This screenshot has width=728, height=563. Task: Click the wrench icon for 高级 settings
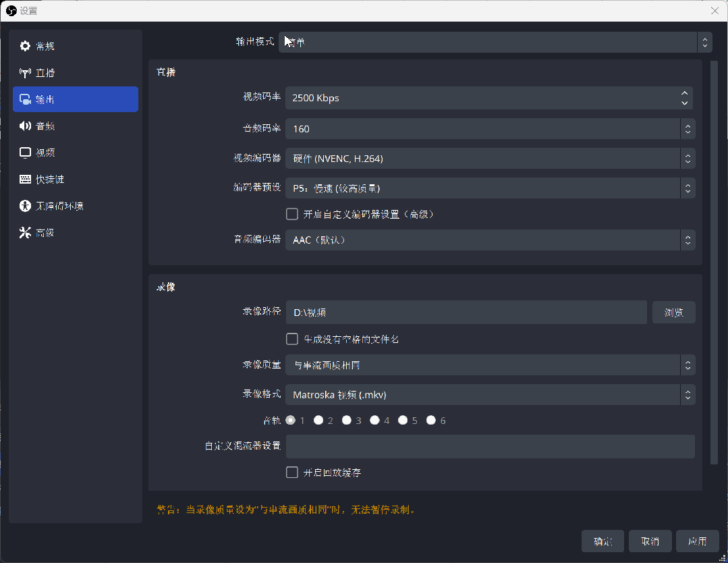[25, 233]
